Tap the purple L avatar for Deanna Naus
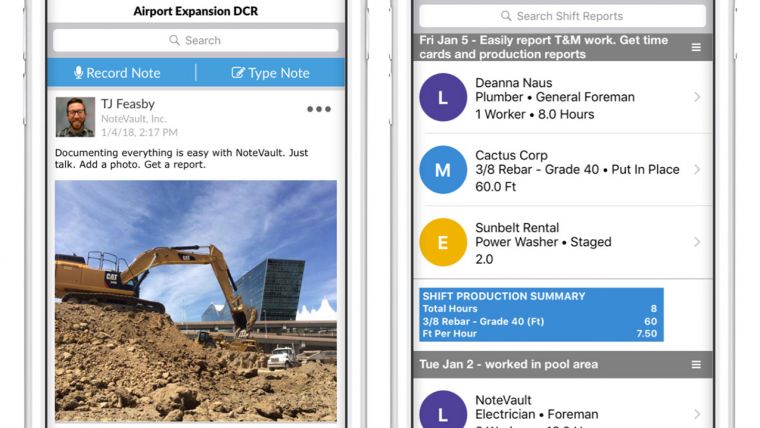Image resolution: width=760 pixels, height=428 pixels. pos(443,97)
